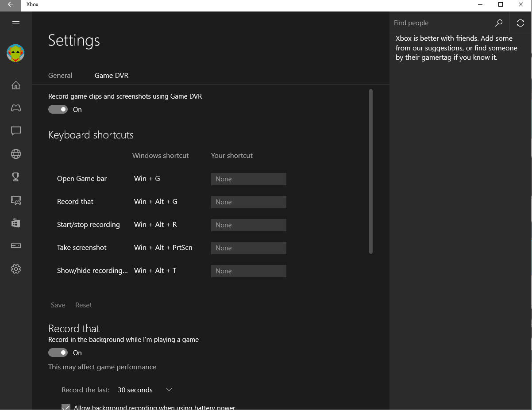Screen dimensions: 532x410
Task: Uncheck Allow background recording on battery power
Action: tap(66, 407)
